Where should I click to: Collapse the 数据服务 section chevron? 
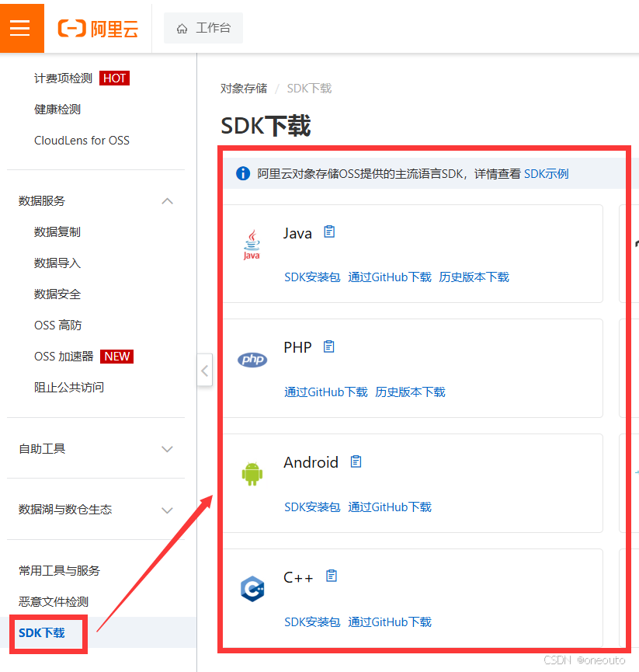click(x=168, y=201)
